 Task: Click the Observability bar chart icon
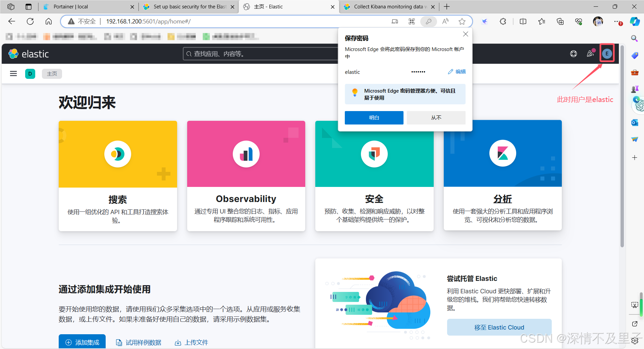pyautogui.click(x=246, y=154)
